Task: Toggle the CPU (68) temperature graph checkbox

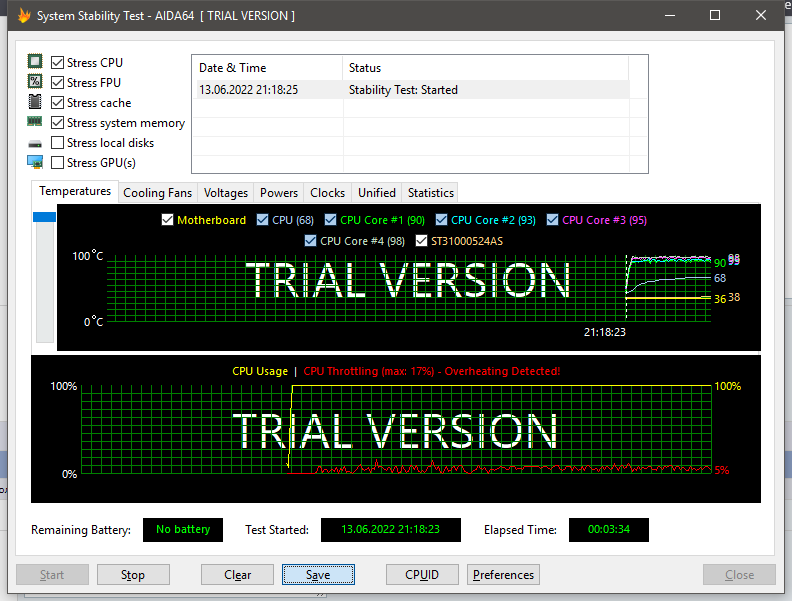Action: pos(262,220)
